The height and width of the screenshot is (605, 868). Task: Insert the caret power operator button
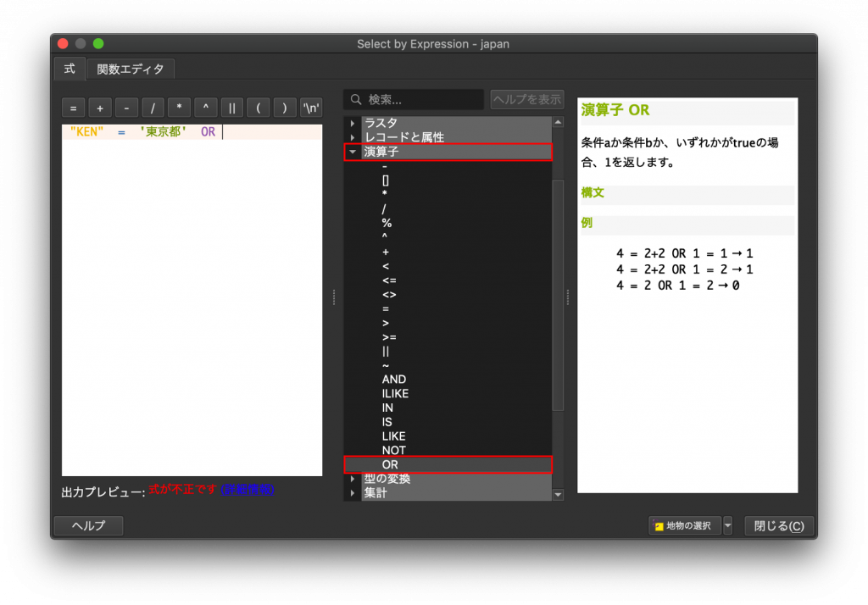click(205, 108)
